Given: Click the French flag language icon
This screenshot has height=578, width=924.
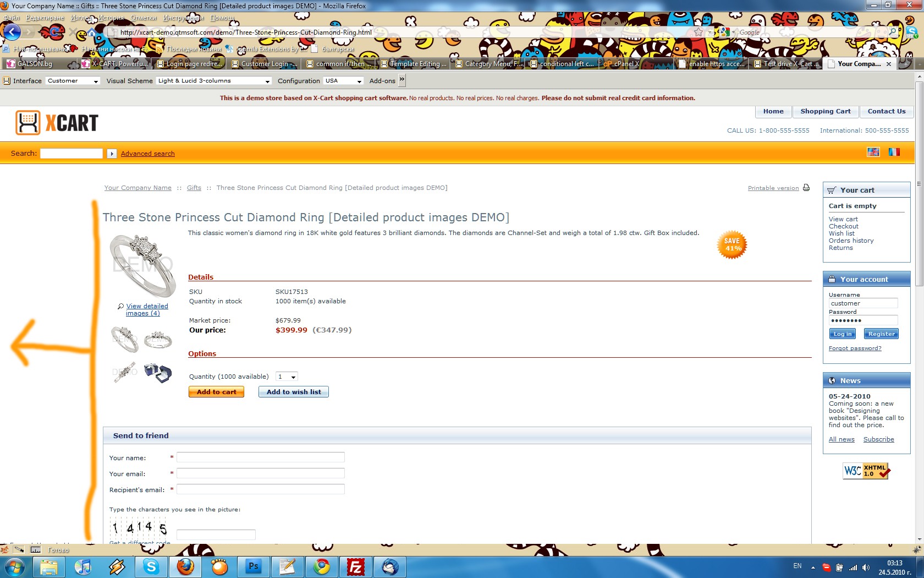Looking at the screenshot, I should (x=894, y=152).
